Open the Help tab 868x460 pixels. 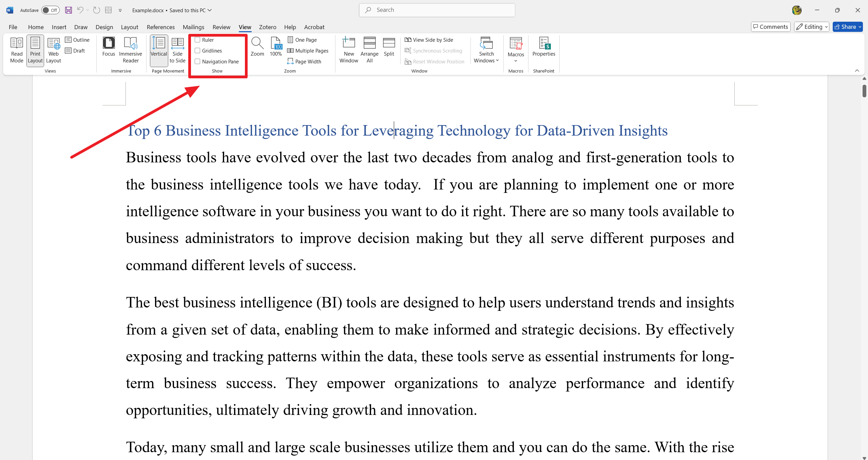(x=290, y=27)
